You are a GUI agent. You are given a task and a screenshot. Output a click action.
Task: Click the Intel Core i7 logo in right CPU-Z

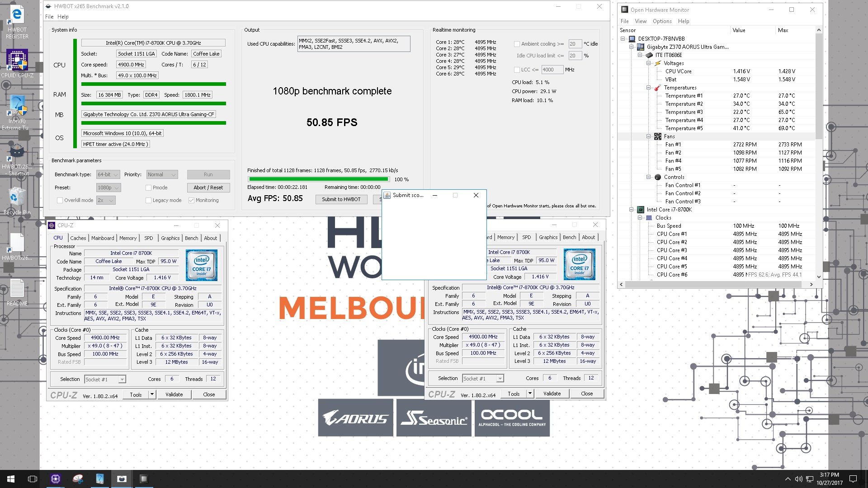580,264
